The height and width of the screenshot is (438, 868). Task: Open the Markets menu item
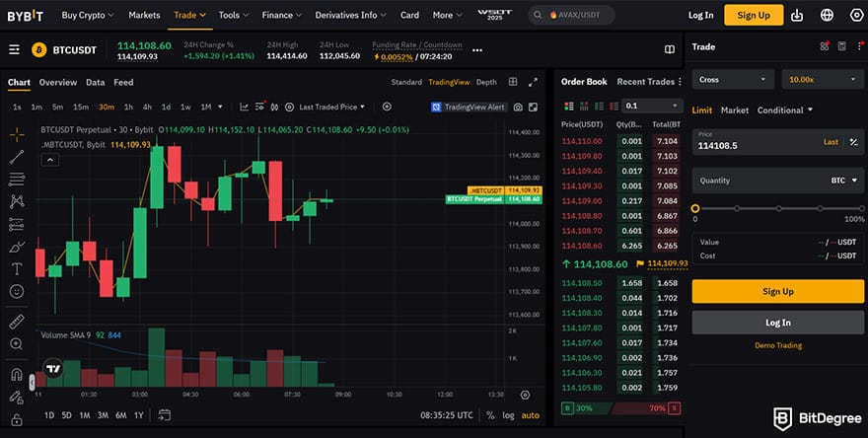[144, 16]
